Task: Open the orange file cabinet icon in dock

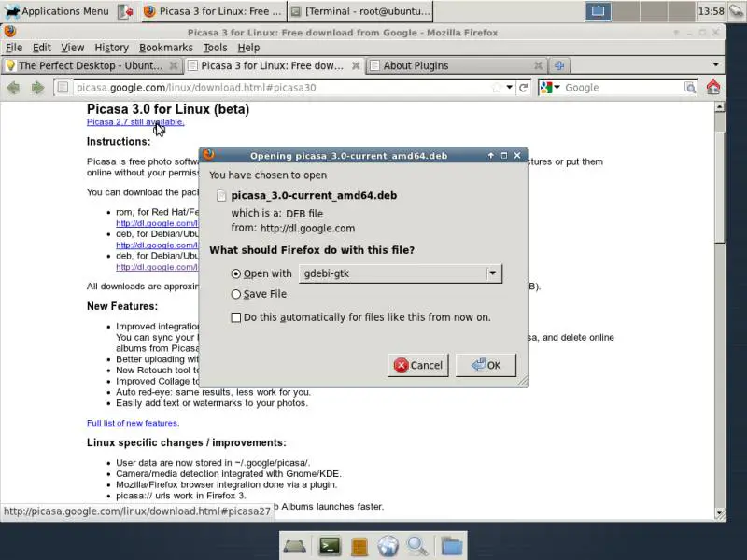Action: [x=359, y=547]
